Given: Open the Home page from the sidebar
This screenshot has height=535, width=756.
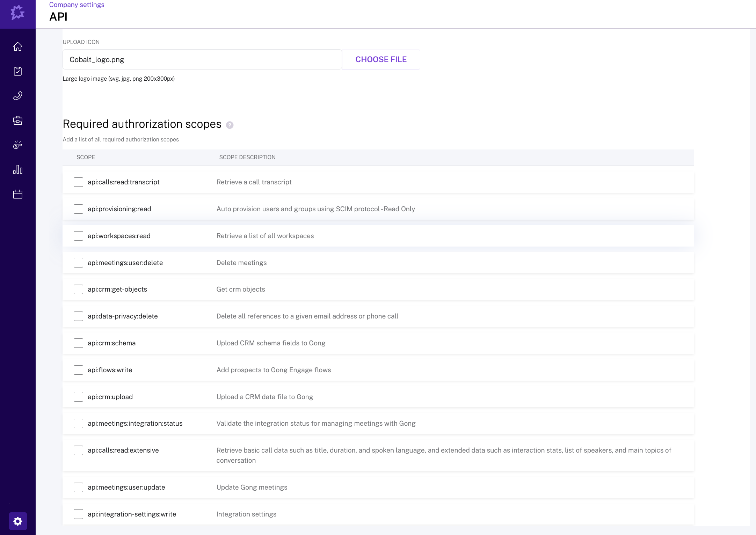Looking at the screenshot, I should click(x=18, y=46).
